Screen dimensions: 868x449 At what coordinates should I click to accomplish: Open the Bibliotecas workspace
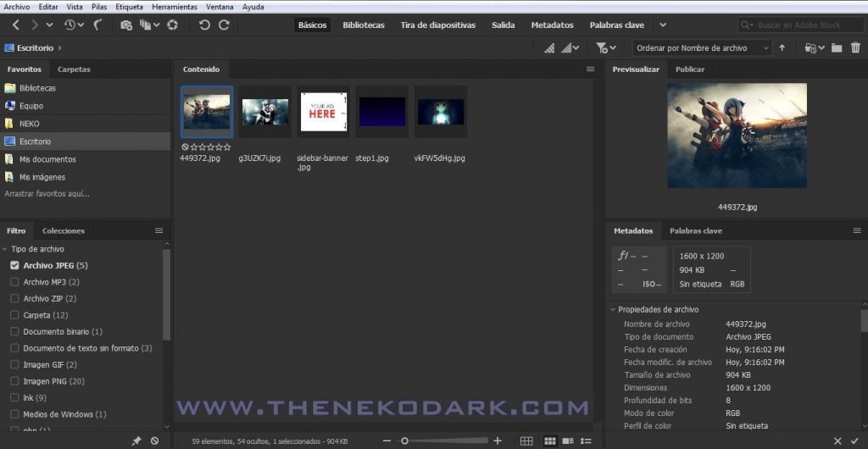pos(363,25)
